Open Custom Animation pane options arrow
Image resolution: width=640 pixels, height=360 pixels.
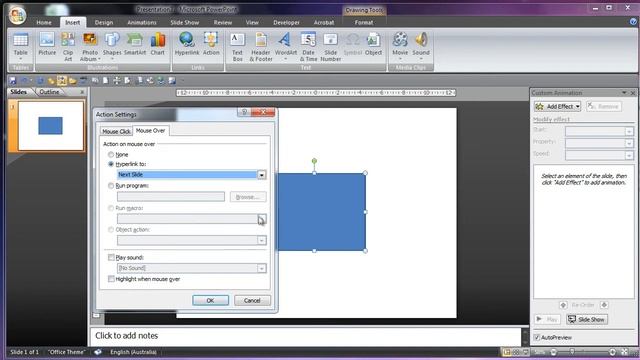[x=624, y=93]
